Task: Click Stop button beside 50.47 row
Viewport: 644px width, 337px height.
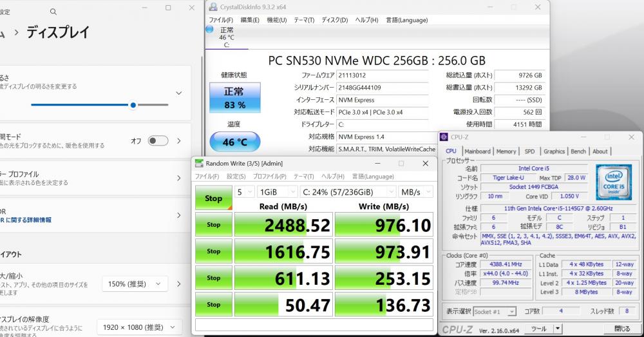Action: 214,305
